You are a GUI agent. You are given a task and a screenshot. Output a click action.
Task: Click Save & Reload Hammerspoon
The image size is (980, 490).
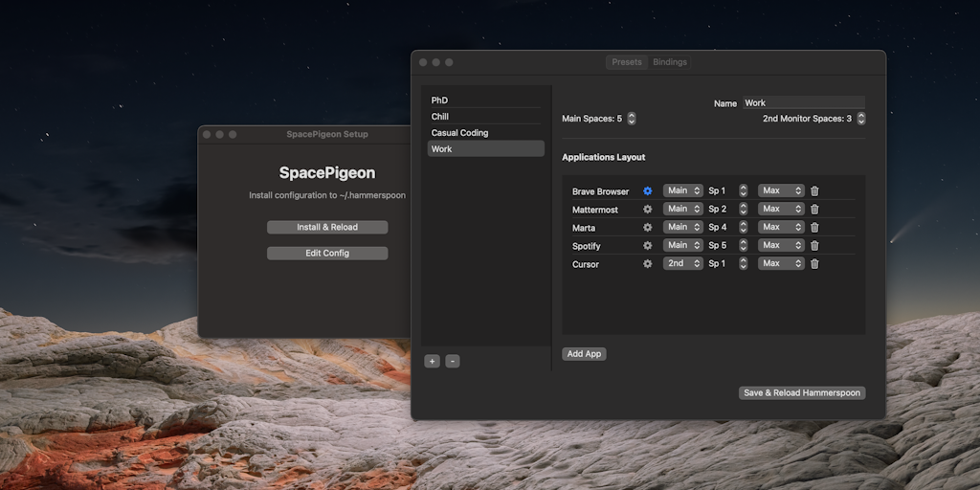[802, 392]
